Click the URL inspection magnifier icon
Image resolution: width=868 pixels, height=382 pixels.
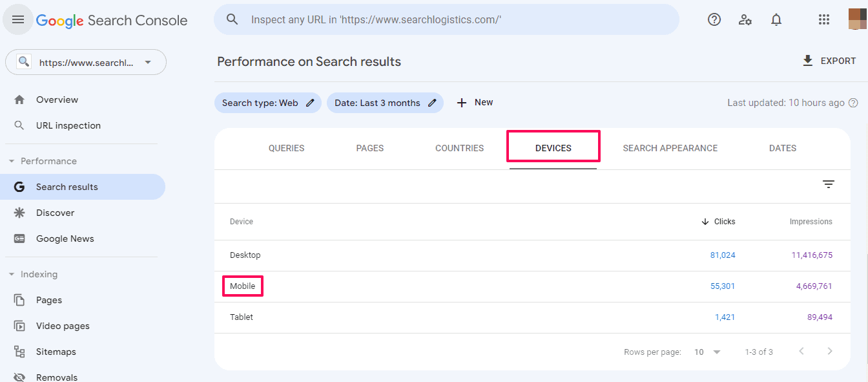click(19, 125)
